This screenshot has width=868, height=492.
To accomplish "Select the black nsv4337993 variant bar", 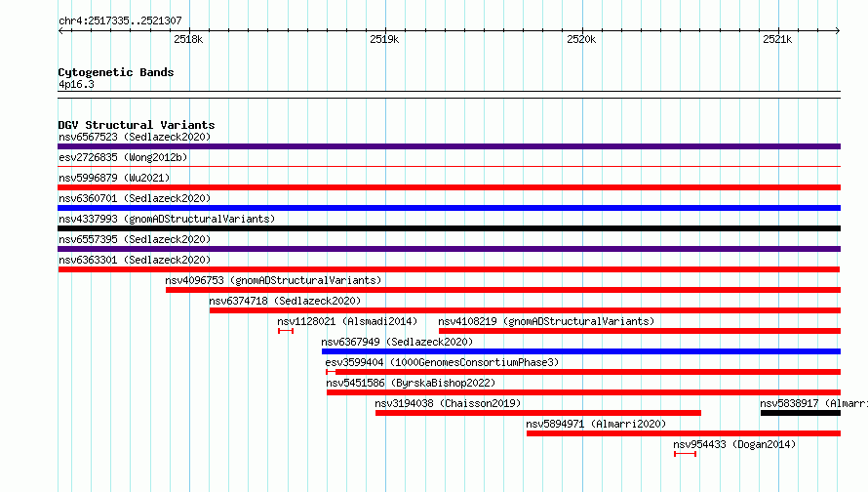I will 449,228.
